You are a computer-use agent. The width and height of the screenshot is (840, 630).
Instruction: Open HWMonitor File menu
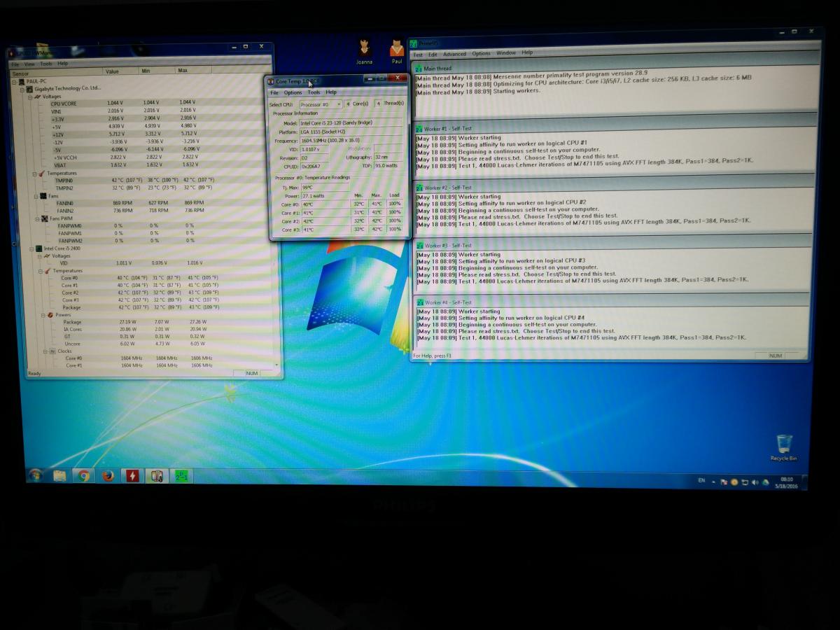(14, 64)
